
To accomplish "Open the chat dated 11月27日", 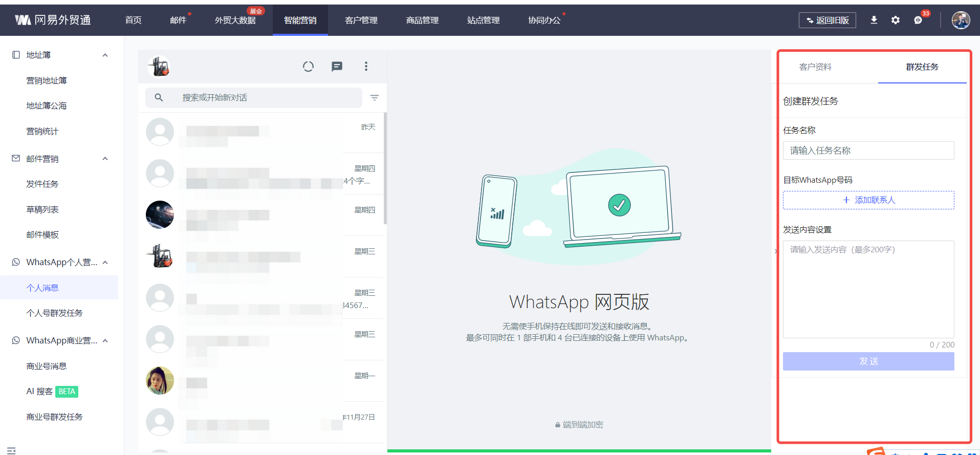I will point(261,422).
